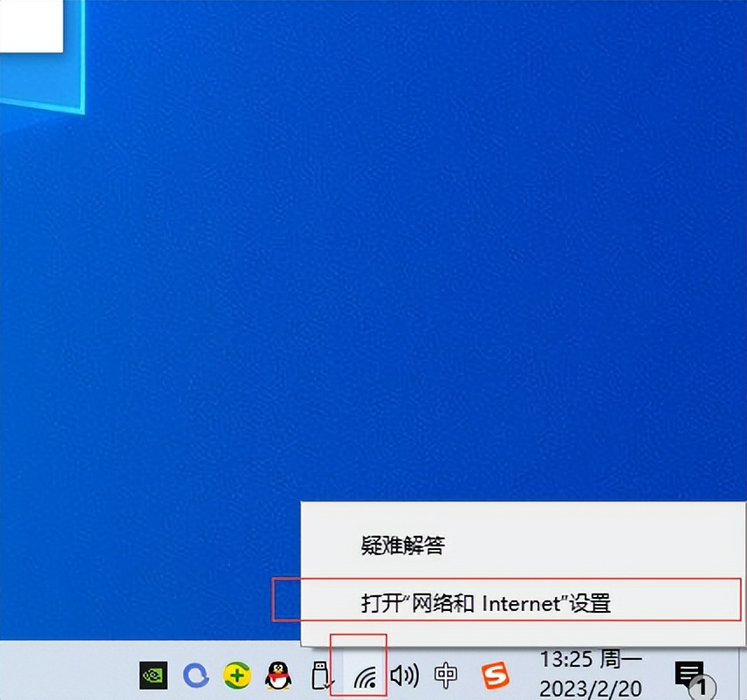This screenshot has height=700, width=747.
Task: Open the notification badge showing 1
Action: (703, 686)
